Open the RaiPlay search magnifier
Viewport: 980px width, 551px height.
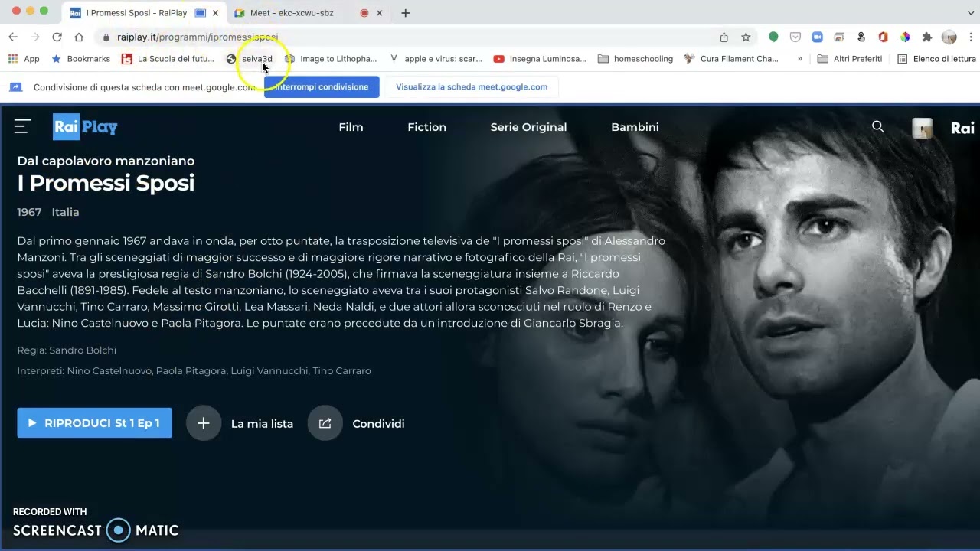[877, 127]
